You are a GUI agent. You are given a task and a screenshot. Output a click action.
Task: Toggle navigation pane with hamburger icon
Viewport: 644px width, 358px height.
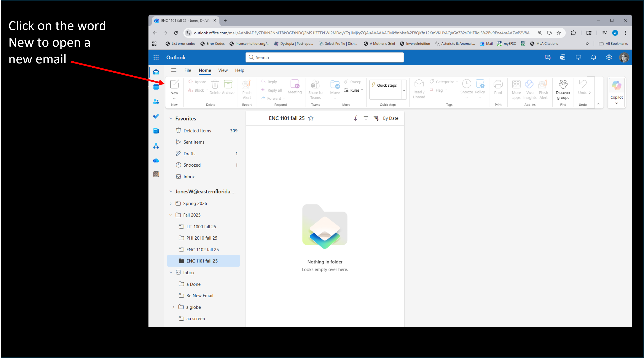(174, 70)
